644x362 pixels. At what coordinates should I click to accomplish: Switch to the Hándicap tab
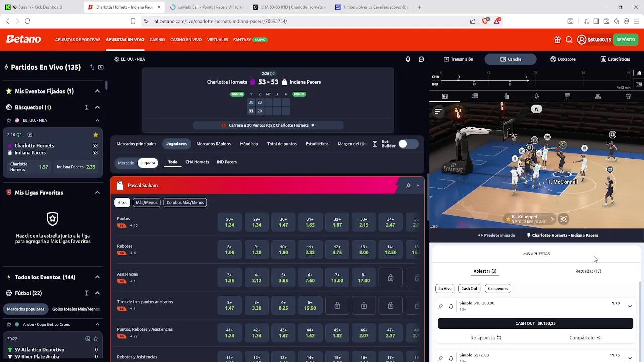click(249, 144)
